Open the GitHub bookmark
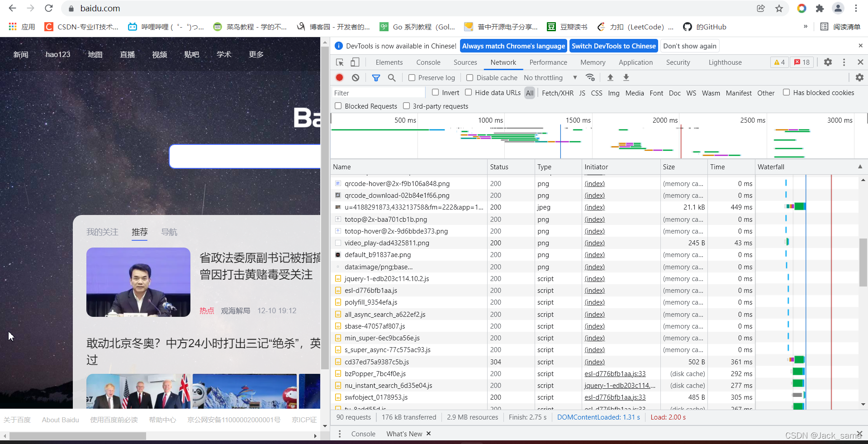Image resolution: width=868 pixels, height=444 pixels. point(705,27)
